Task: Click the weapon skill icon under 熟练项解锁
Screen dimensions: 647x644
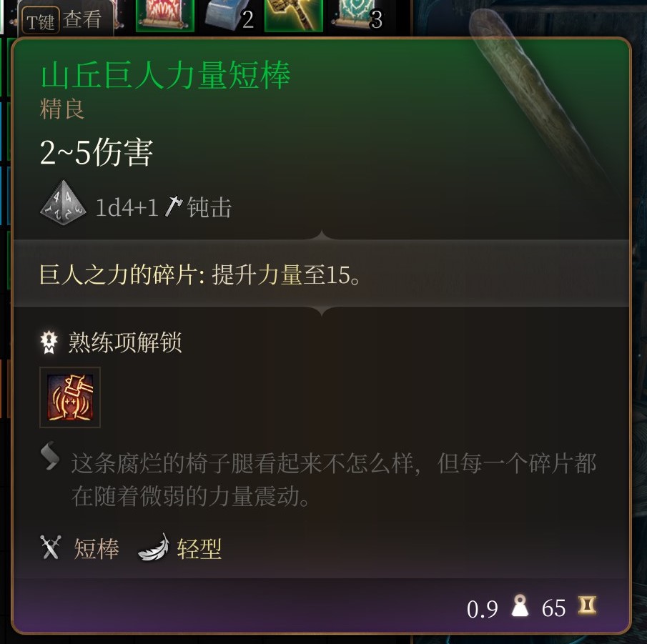Action: [x=70, y=397]
